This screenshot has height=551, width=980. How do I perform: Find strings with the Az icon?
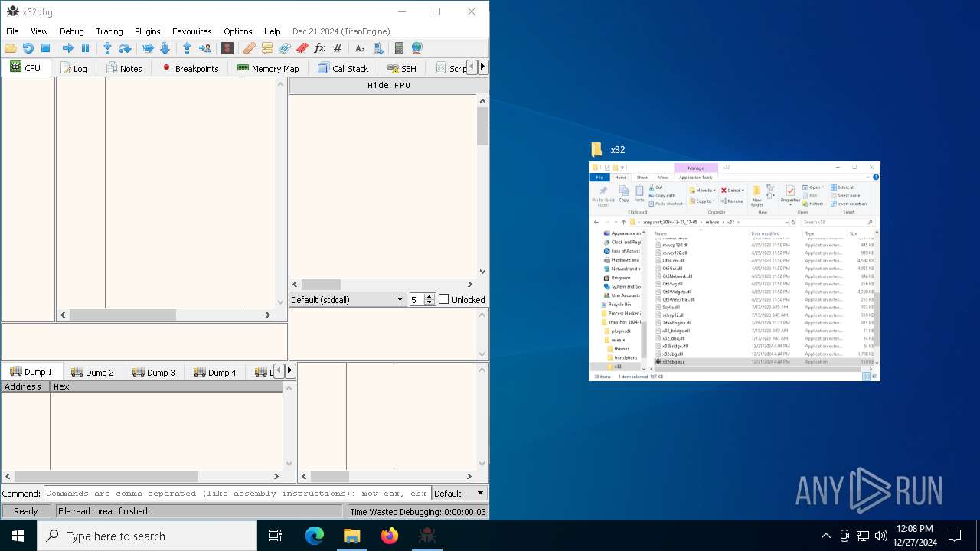tap(360, 48)
